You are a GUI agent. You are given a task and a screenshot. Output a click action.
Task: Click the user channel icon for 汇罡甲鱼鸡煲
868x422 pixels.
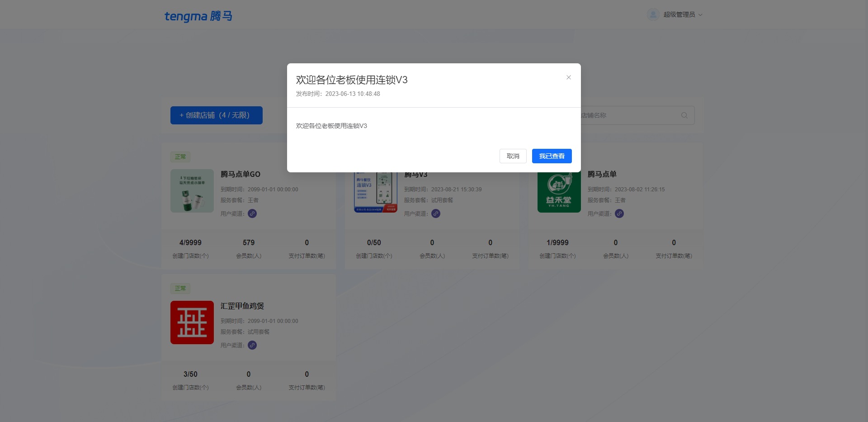(252, 345)
